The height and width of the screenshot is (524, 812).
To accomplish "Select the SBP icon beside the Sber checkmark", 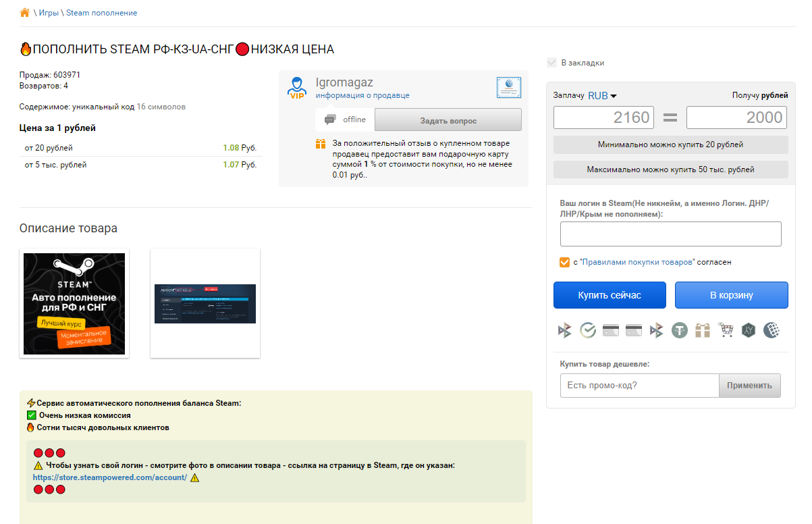I will tap(564, 330).
